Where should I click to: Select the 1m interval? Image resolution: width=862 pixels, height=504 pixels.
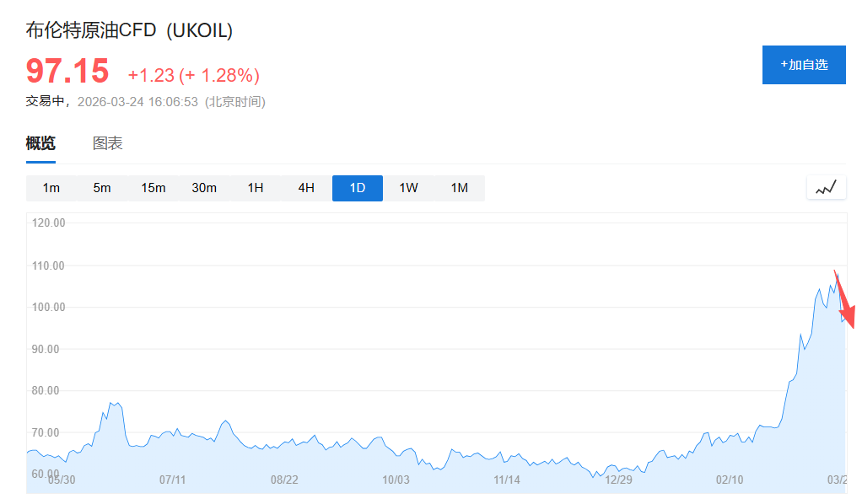pyautogui.click(x=51, y=188)
